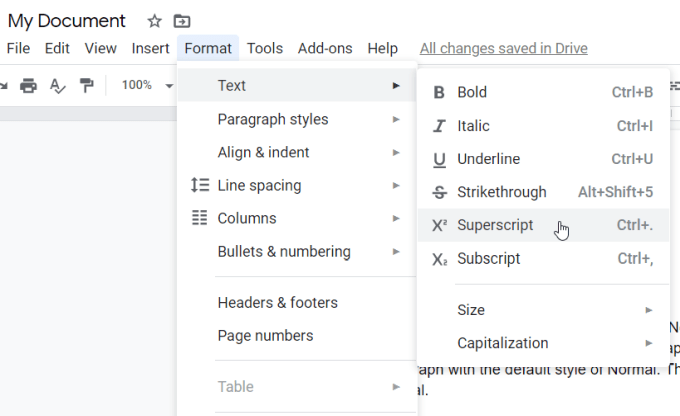This screenshot has width=680, height=416.
Task: Open the zoom 100% dropdown
Action: [147, 85]
